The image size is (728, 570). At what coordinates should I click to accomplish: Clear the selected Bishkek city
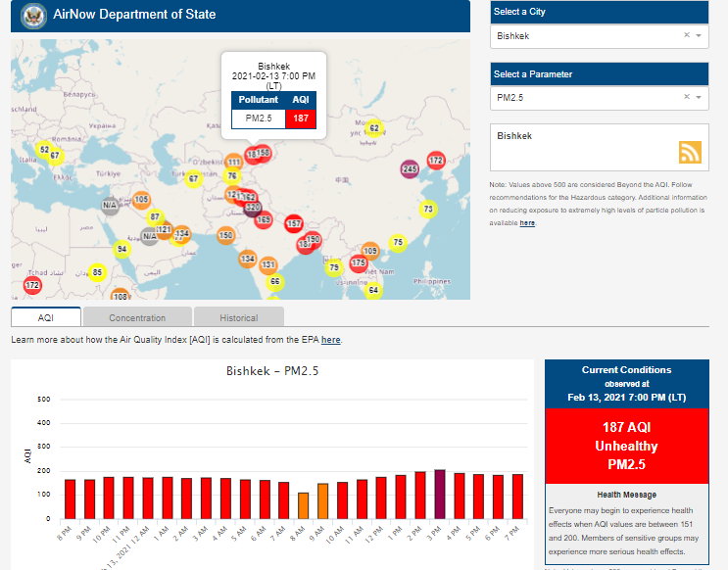pyautogui.click(x=686, y=36)
